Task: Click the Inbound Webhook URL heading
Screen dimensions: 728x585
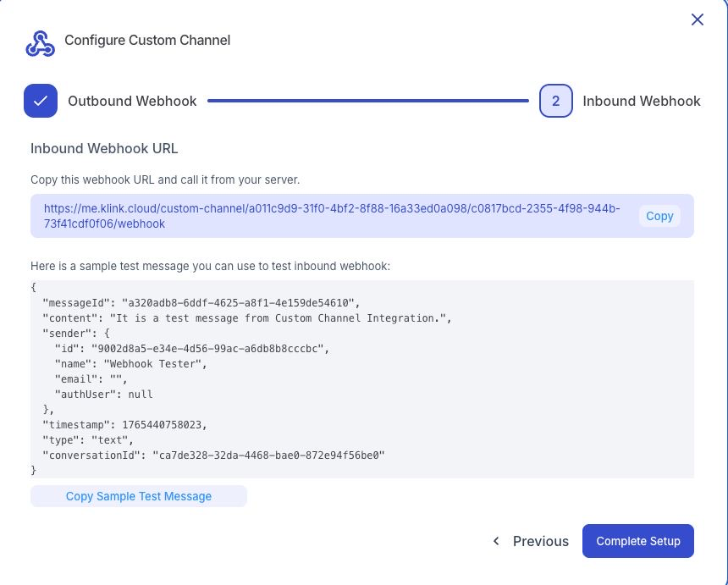Action: pyautogui.click(x=104, y=148)
